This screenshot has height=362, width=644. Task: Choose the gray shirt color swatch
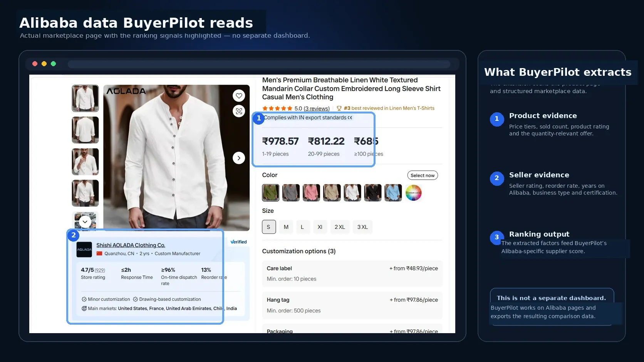coord(291,193)
